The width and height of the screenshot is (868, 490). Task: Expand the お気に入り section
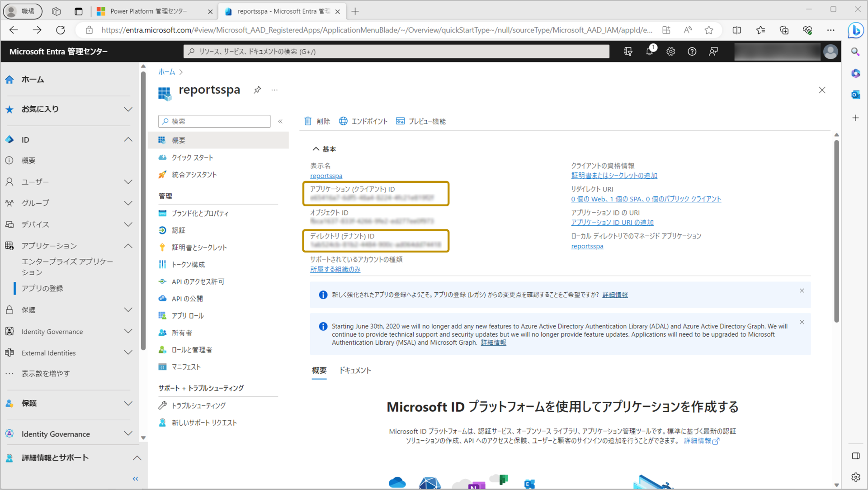point(128,109)
